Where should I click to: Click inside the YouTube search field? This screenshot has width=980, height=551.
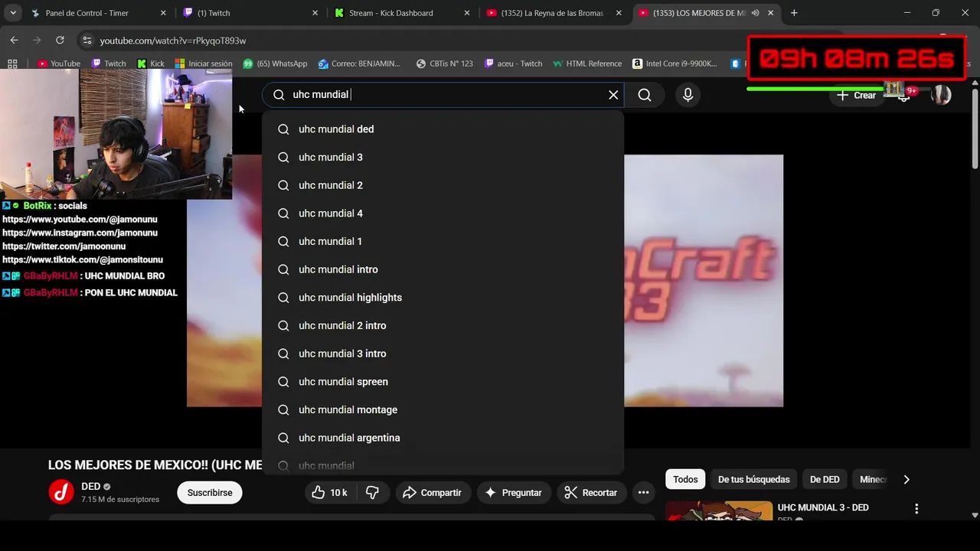pyautogui.click(x=444, y=95)
